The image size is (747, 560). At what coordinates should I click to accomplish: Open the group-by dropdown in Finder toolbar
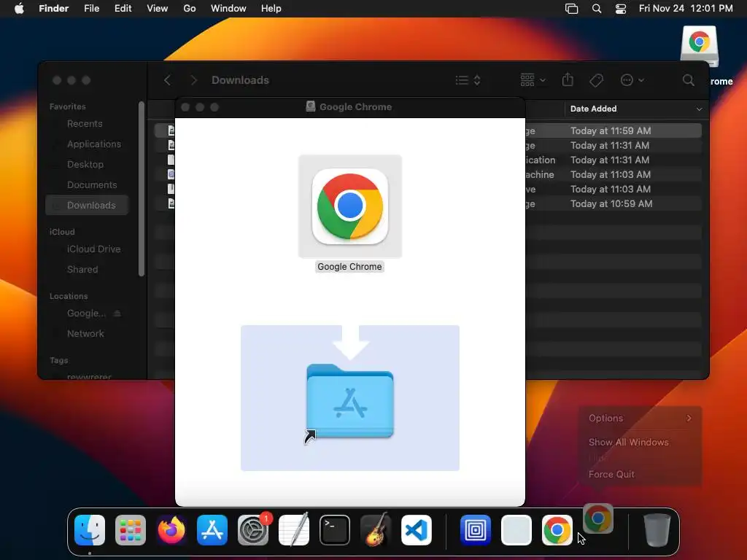(533, 80)
